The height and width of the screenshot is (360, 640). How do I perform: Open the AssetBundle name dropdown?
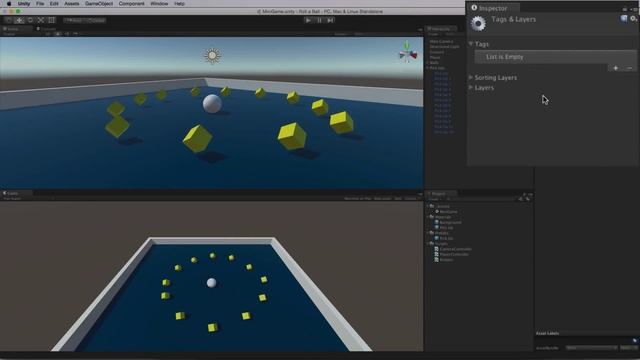coord(591,348)
